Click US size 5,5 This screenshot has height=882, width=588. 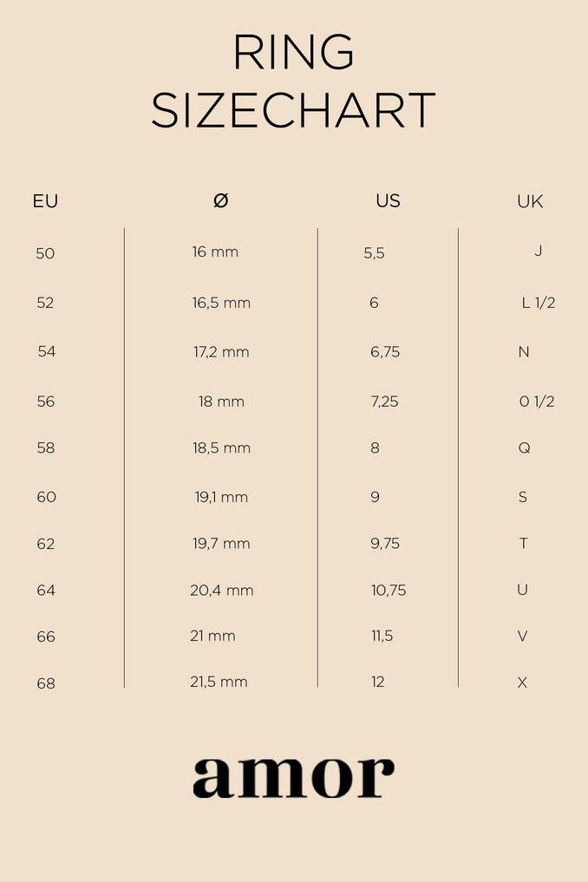tap(374, 253)
